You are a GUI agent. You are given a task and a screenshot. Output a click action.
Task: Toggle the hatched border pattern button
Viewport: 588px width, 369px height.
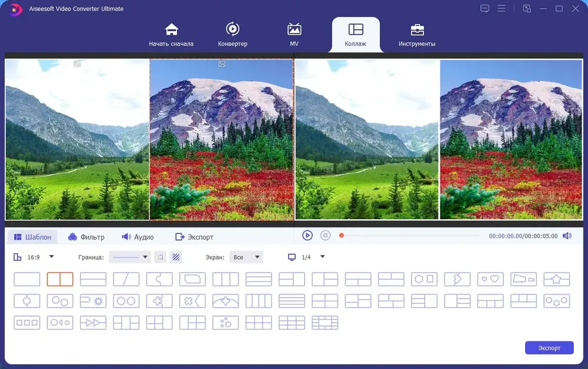pyautogui.click(x=176, y=257)
